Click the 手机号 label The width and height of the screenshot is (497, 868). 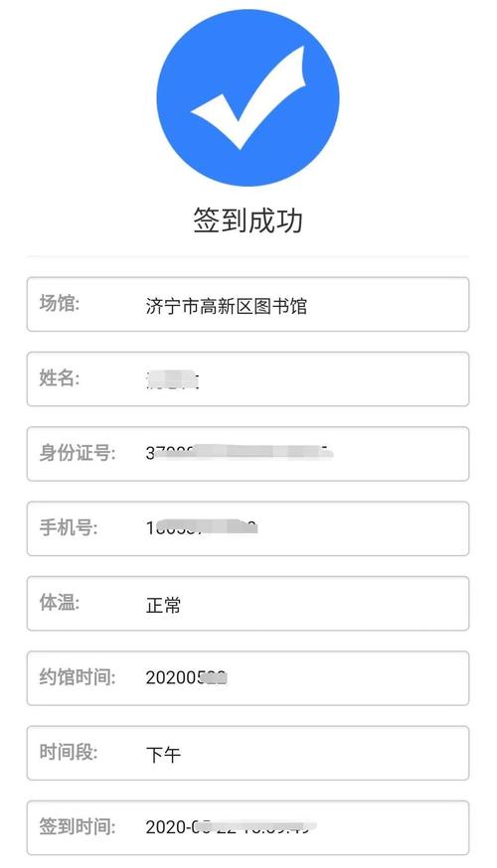coord(69,527)
